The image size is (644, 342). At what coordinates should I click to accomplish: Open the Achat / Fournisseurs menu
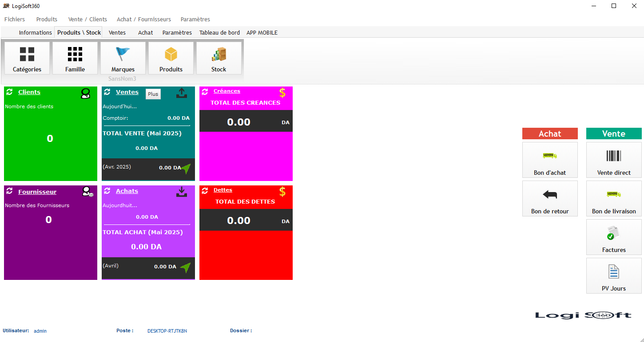coord(143,20)
